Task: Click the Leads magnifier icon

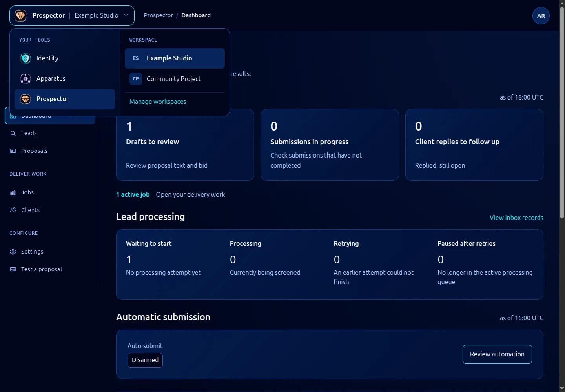Action: click(13, 133)
